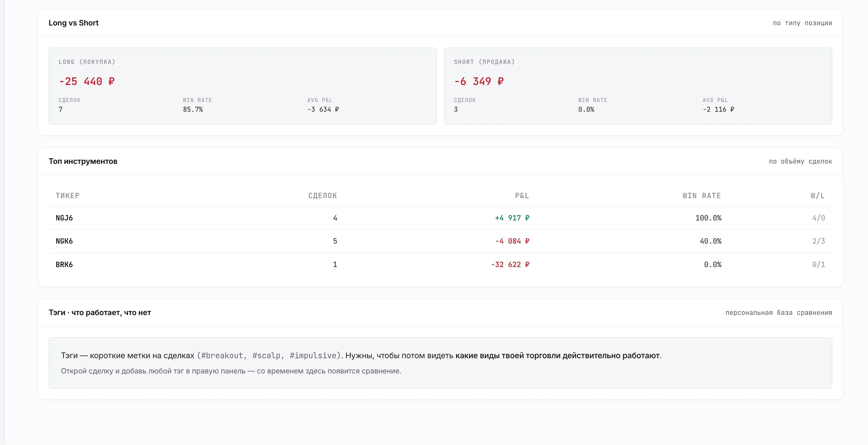Click the 2/3 W/L cell
The width and height of the screenshot is (868, 445).
(819, 241)
